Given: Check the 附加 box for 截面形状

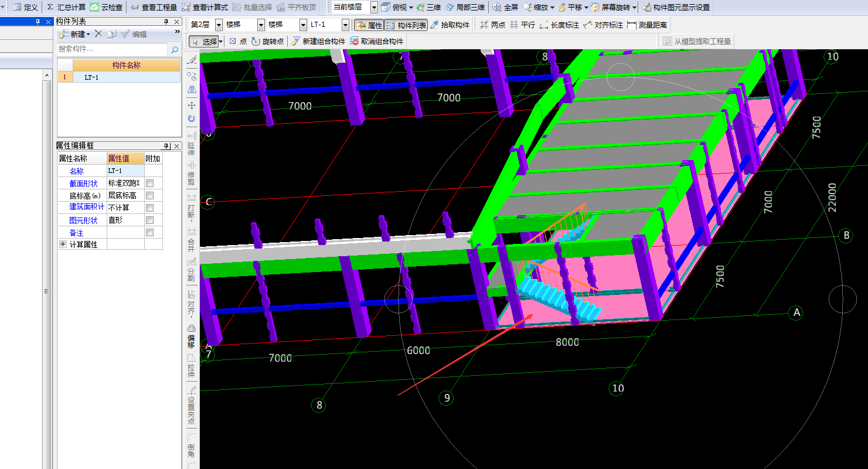Looking at the screenshot, I should coord(149,183).
